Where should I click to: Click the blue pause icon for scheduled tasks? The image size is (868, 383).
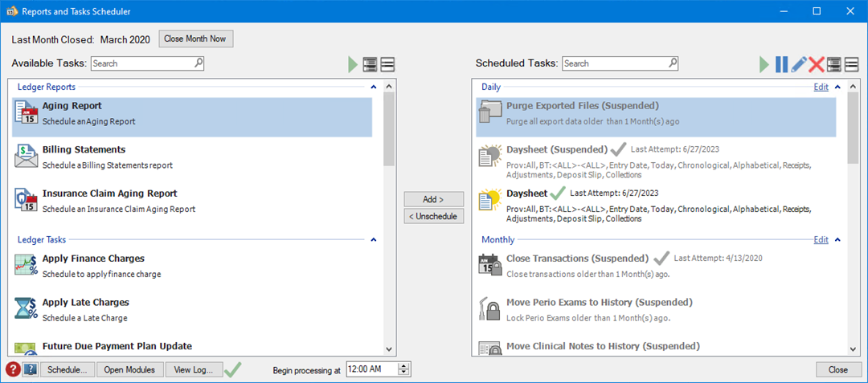click(781, 65)
